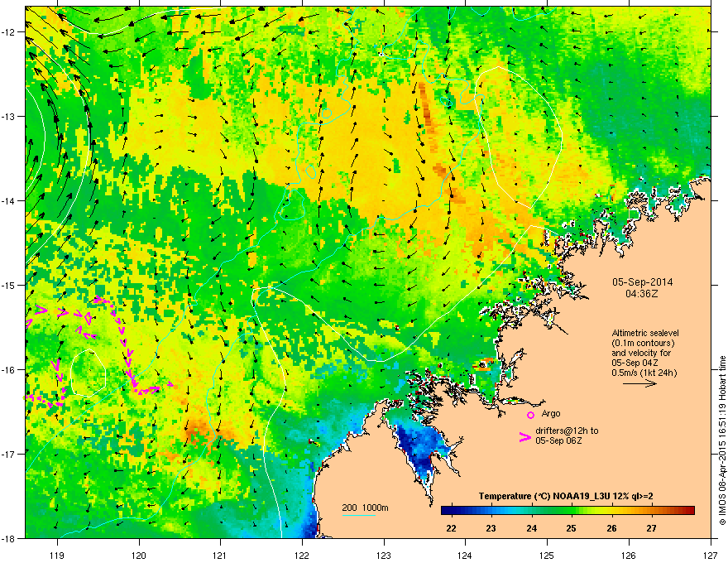Click latitude axis label '-15'
This screenshot has height=563, width=728.
point(10,285)
